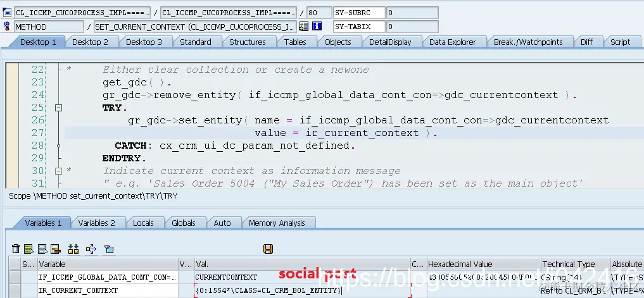Switch to the Desktop 2 tab

pos(91,42)
